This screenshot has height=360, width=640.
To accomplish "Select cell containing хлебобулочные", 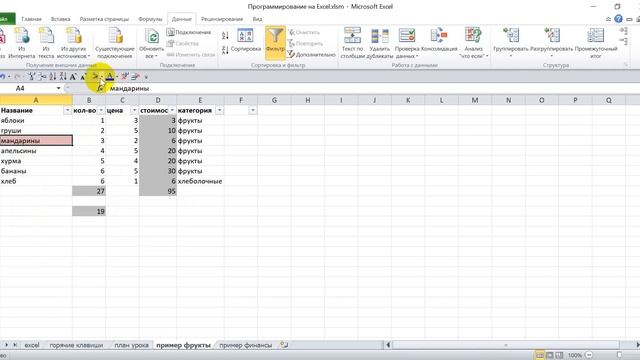I will [x=200, y=181].
